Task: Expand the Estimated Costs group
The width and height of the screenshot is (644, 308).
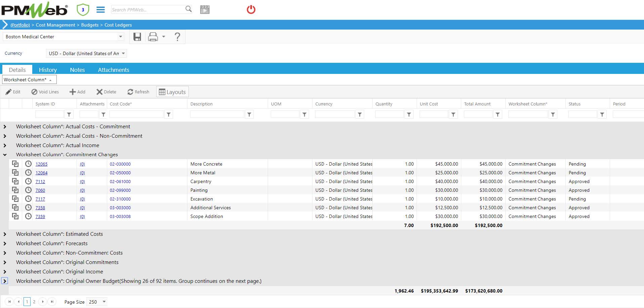Action: tap(5, 234)
